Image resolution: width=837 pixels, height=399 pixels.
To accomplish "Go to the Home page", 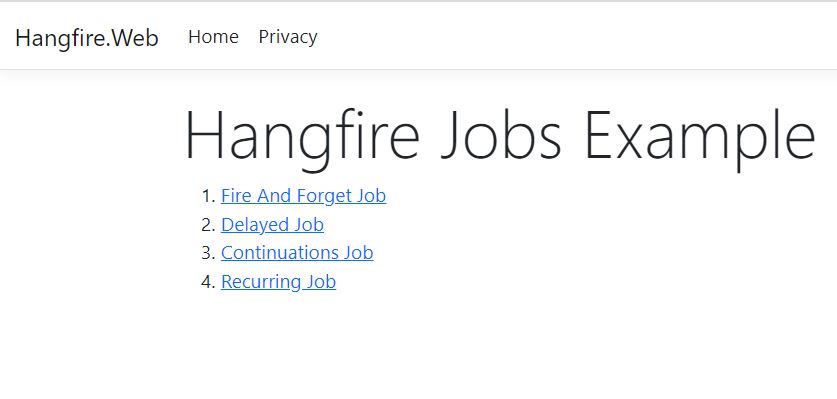I will tap(213, 36).
